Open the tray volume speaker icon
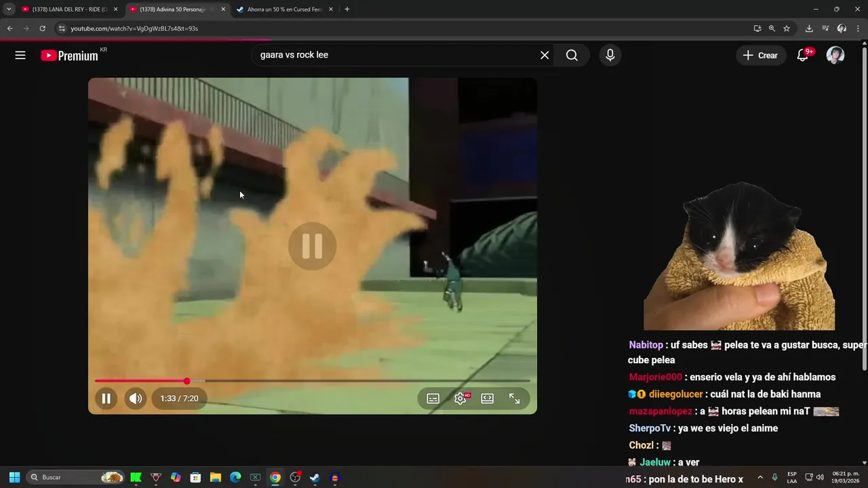868x488 pixels. pos(821,477)
